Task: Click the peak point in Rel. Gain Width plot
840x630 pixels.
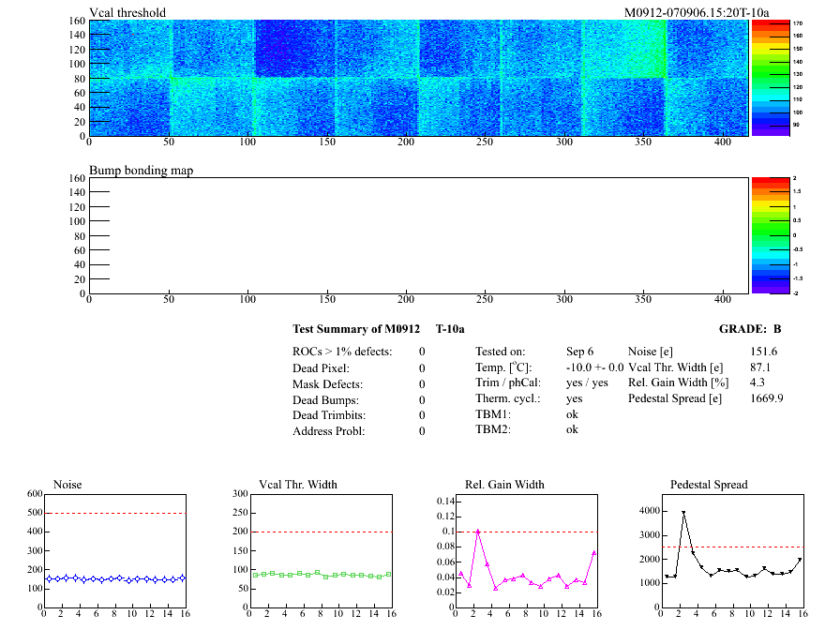Action: point(478,532)
